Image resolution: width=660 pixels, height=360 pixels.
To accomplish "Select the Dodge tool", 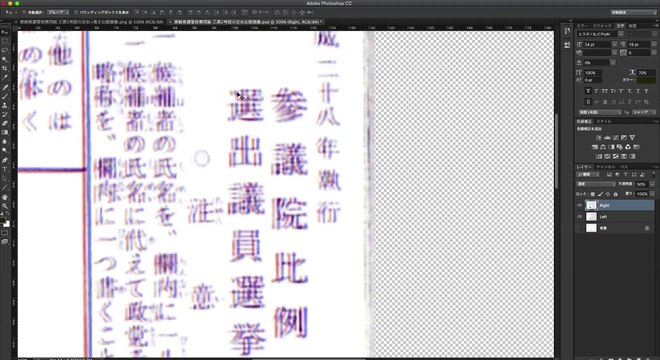I will point(4,150).
